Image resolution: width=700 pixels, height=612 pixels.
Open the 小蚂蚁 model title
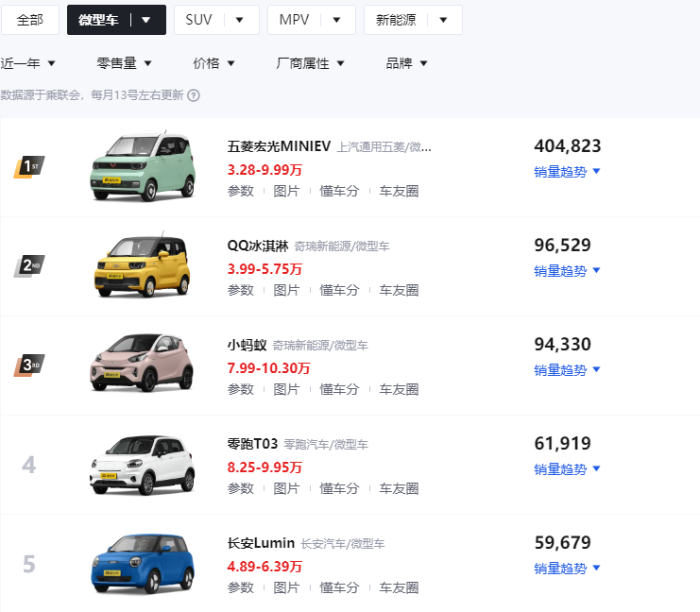[x=247, y=344]
